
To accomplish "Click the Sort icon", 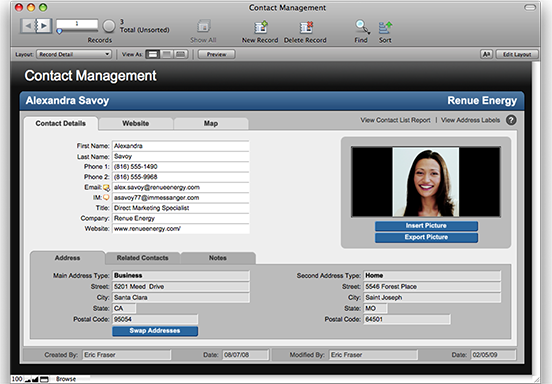I will (385, 27).
